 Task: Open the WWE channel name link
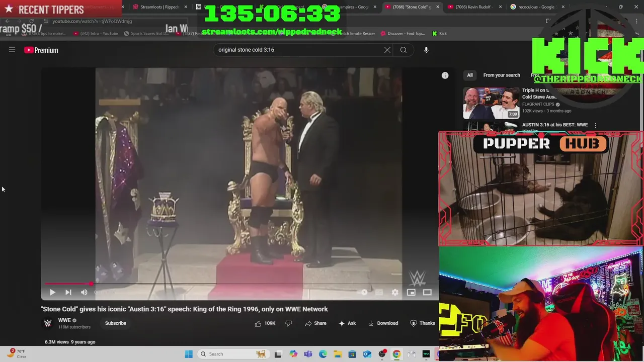point(64,320)
